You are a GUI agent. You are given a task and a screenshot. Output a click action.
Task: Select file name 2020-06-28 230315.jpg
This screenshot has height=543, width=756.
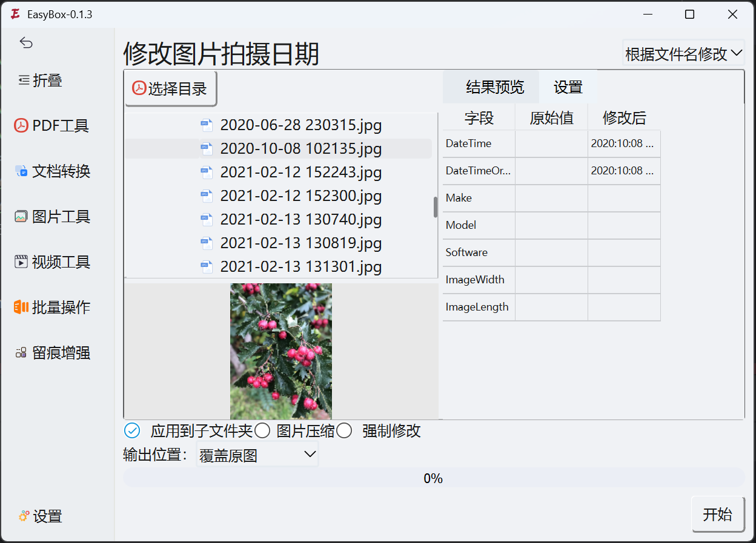[301, 125]
